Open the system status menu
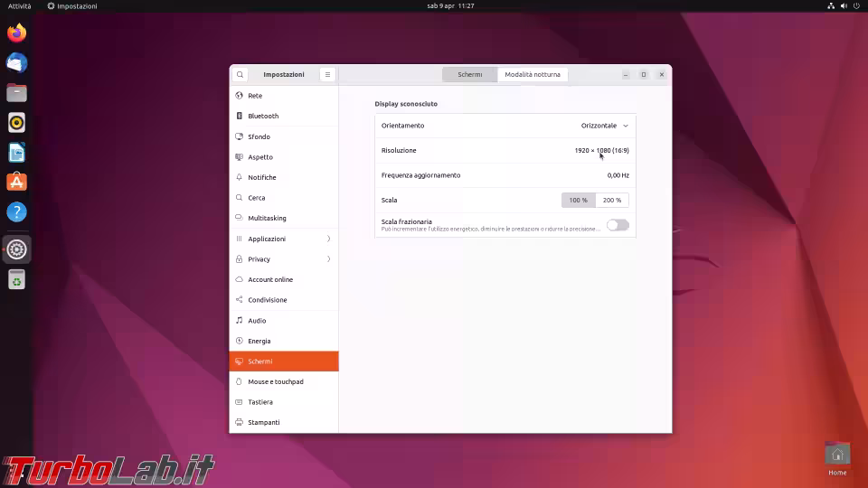The width and height of the screenshot is (868, 488). pyautogui.click(x=844, y=6)
